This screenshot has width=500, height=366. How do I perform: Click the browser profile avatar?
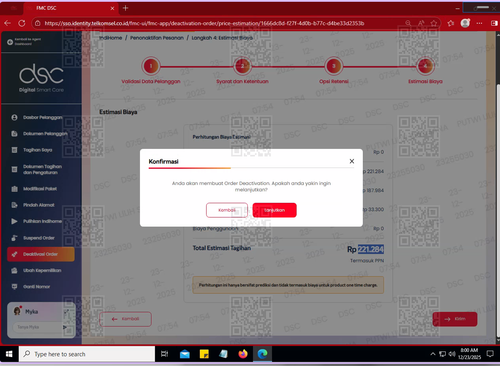coord(465,23)
